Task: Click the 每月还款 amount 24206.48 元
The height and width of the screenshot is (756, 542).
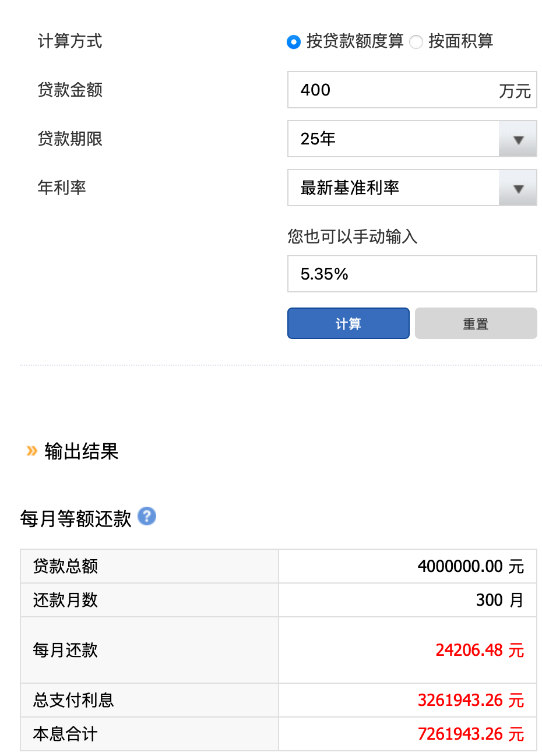Action: (x=480, y=650)
